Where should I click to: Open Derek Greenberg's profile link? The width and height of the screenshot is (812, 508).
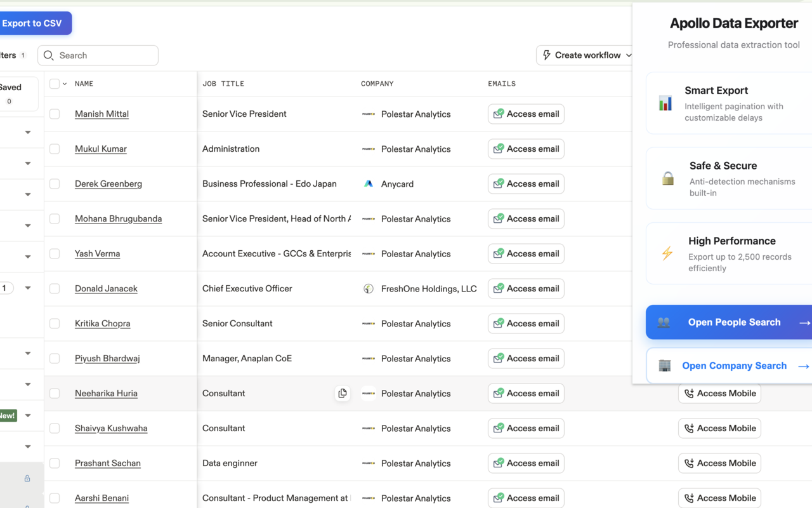pos(108,184)
